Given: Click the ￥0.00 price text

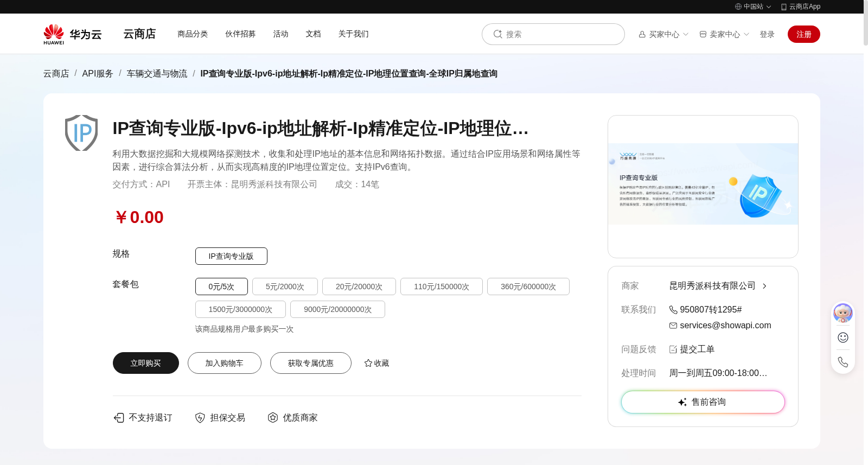Looking at the screenshot, I should coord(139,217).
